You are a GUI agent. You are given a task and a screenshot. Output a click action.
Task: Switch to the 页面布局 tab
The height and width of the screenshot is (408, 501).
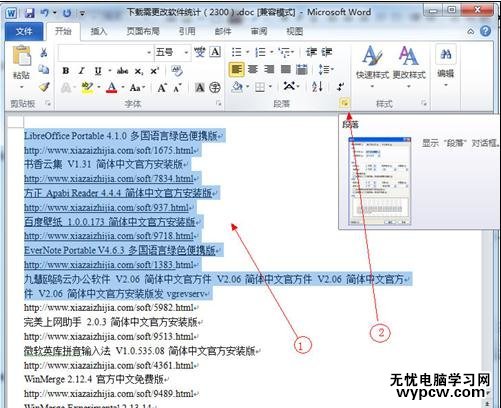coord(143,31)
